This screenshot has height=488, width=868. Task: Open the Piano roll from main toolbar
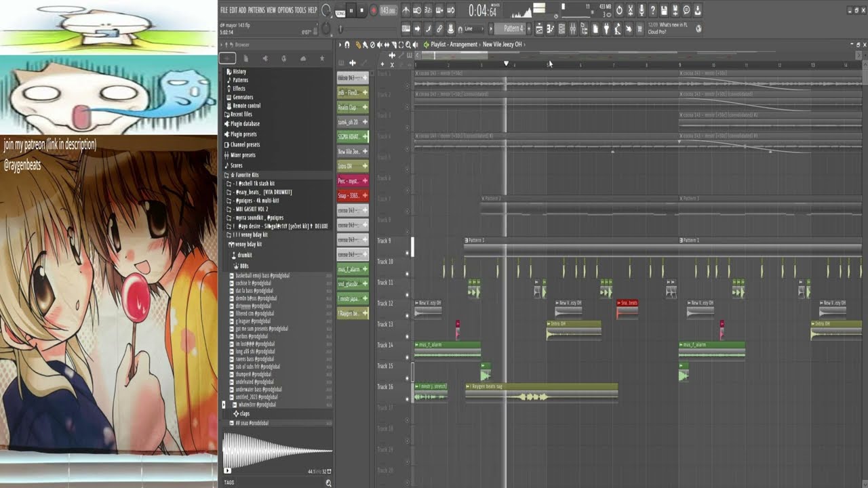point(551,29)
